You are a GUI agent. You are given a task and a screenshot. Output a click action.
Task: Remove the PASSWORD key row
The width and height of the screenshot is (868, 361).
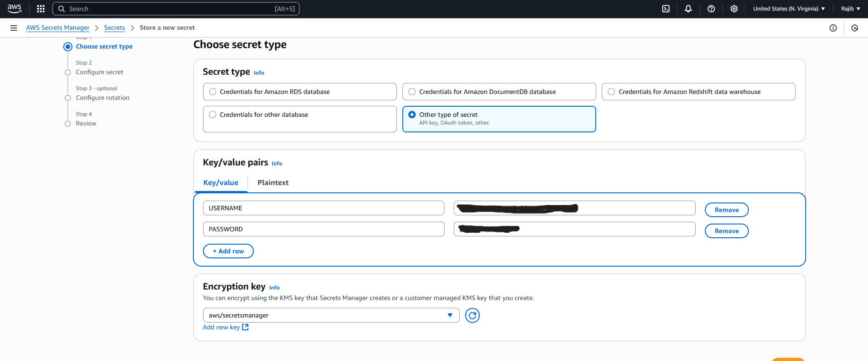pyautogui.click(x=726, y=231)
